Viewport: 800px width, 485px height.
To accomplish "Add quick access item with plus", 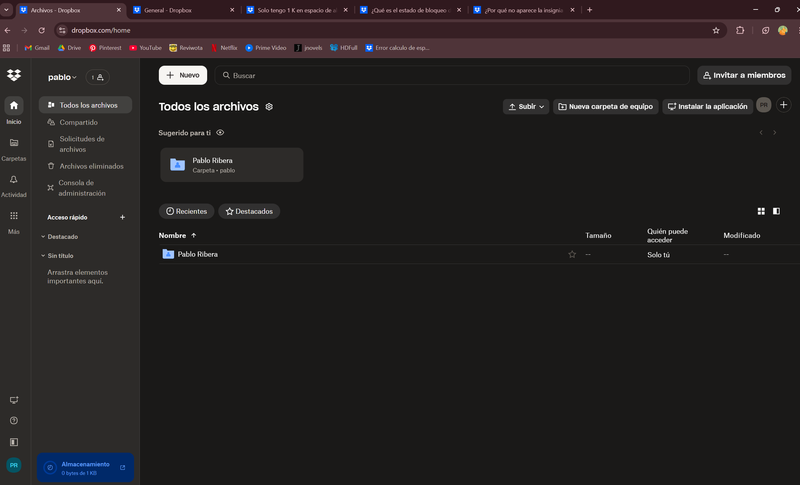I will pos(122,217).
